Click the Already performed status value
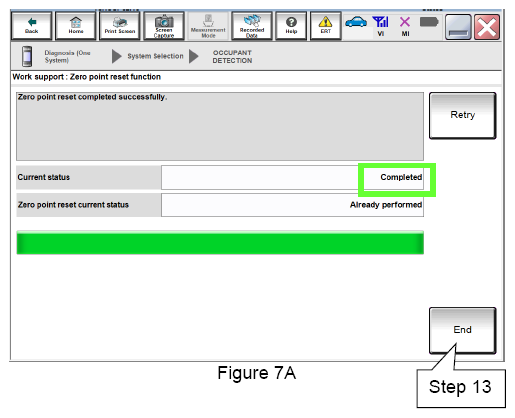This screenshot has height=418, width=515. (386, 205)
